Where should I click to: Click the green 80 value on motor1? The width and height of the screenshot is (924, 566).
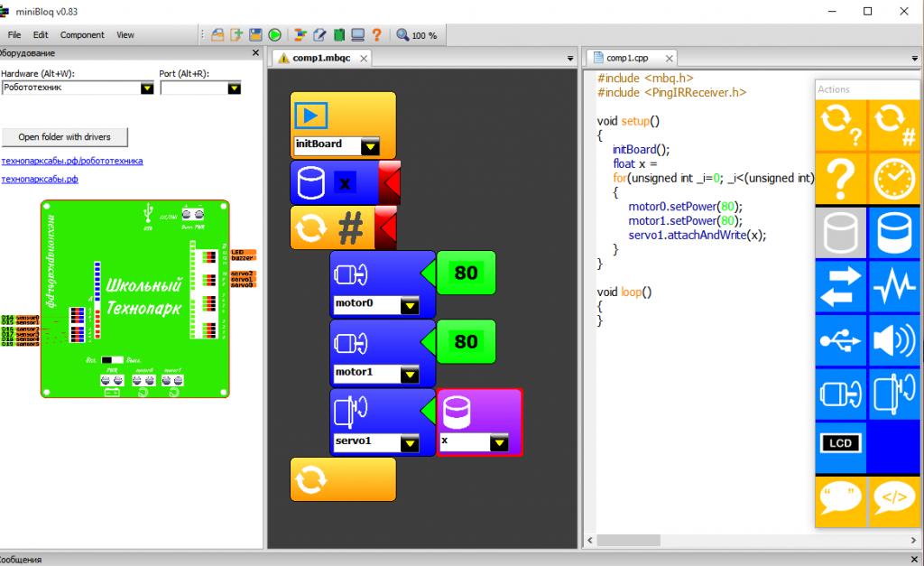466,341
